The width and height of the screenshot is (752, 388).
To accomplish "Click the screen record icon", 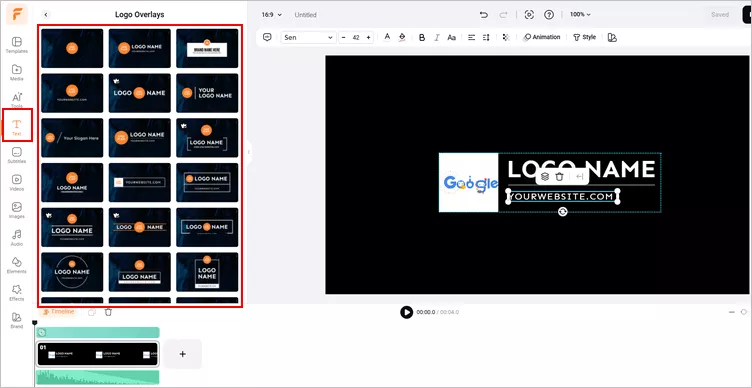I will click(x=529, y=15).
